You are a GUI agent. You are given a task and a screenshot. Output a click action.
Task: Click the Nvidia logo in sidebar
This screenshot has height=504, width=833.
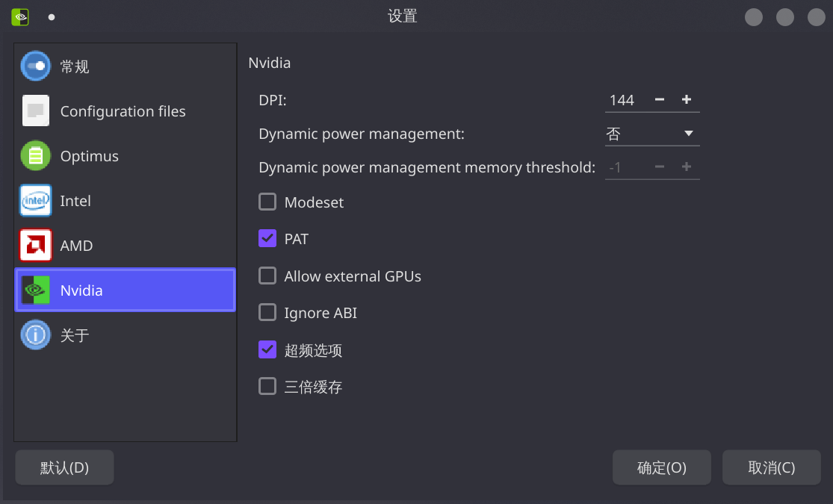[36, 290]
